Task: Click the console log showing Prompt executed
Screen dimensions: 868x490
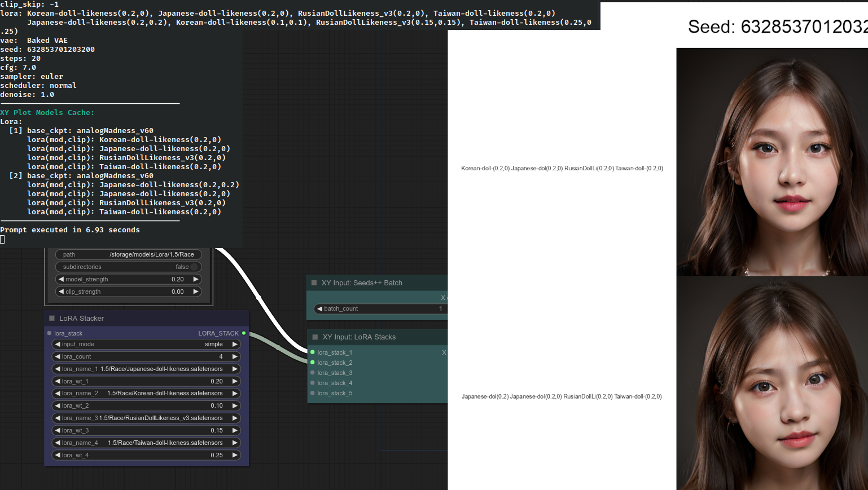Action: (x=69, y=229)
